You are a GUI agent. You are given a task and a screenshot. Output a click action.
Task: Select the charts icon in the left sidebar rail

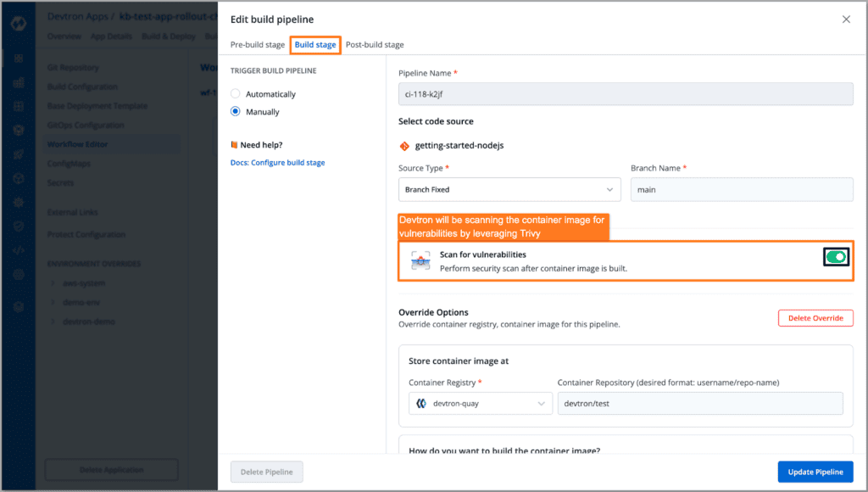pyautogui.click(x=19, y=81)
